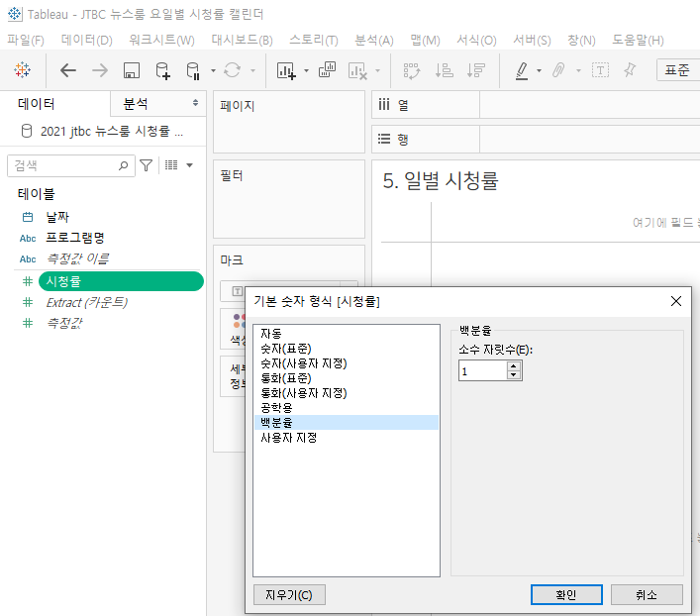Increase decimal places with the up spinner
The width and height of the screenshot is (700, 616).
[x=514, y=365]
